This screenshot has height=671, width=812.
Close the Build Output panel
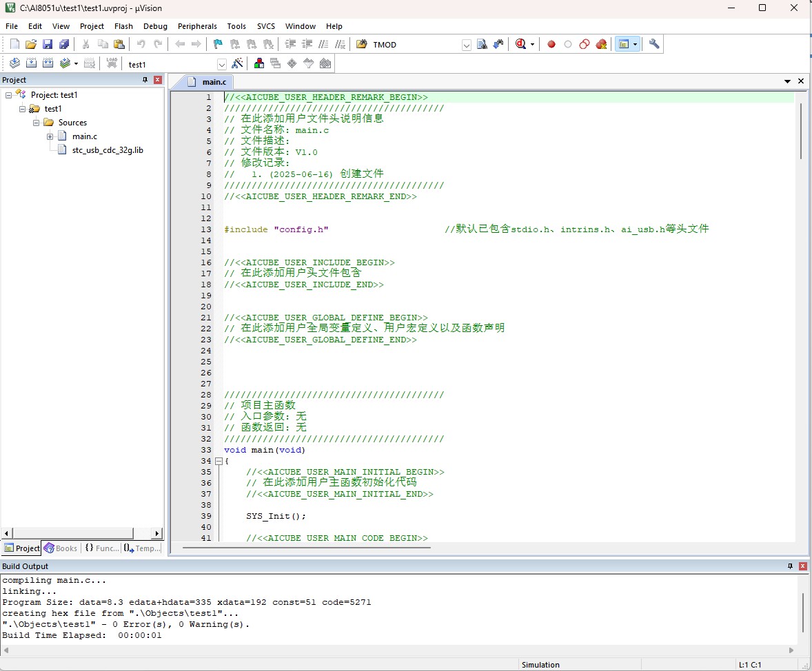(802, 566)
